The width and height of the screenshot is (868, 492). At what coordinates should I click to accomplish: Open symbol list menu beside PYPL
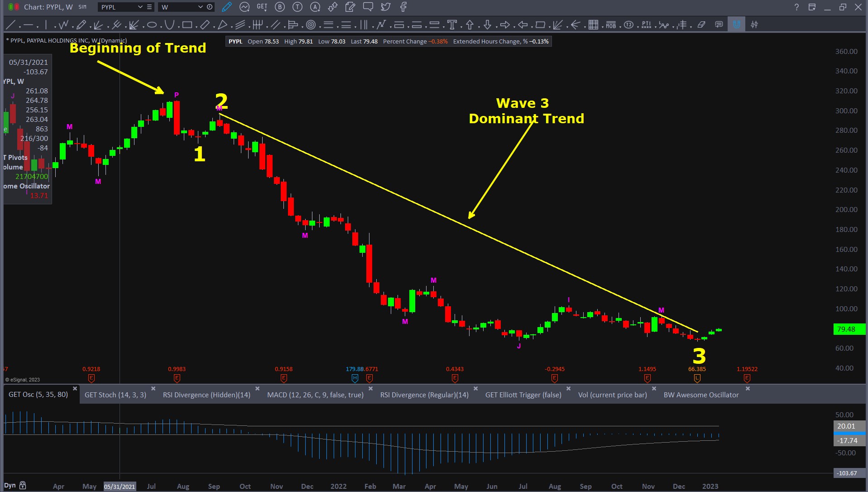tap(149, 7)
